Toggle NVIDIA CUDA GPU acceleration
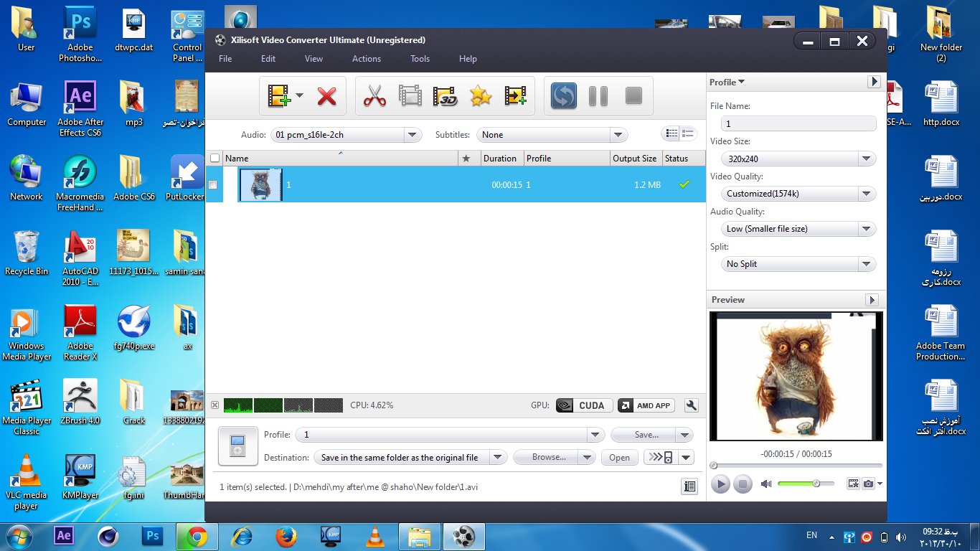The height and width of the screenshot is (551, 980). [585, 405]
